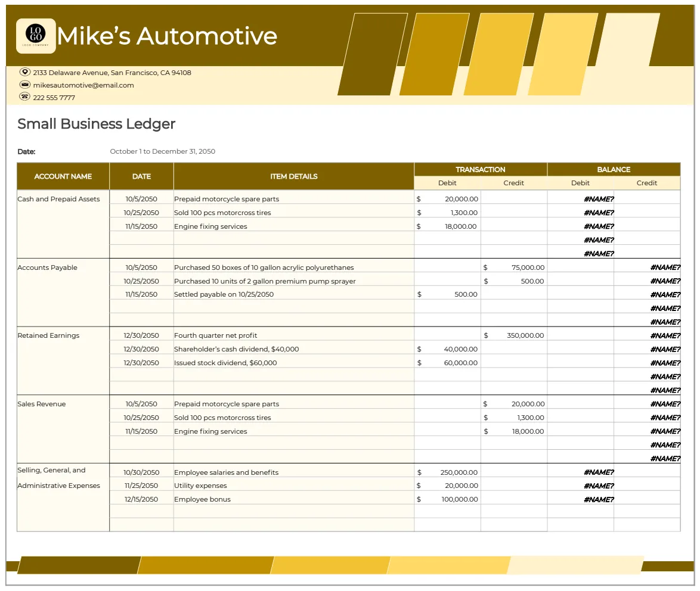
Task: Click Settled payable on 10/25/2050 item
Action: pos(224,294)
